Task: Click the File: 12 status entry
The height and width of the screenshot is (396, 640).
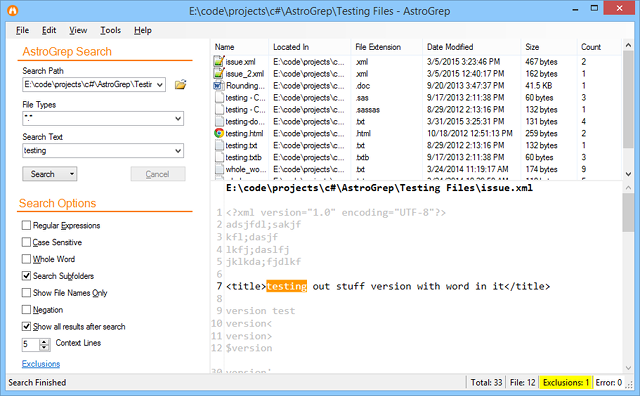Action: tap(523, 383)
